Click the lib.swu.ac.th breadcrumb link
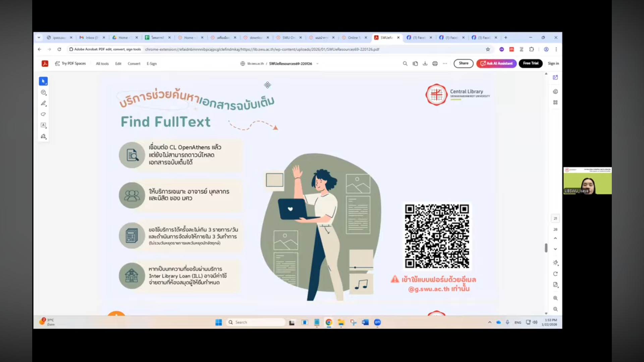This screenshot has width=644, height=362. pyautogui.click(x=255, y=64)
